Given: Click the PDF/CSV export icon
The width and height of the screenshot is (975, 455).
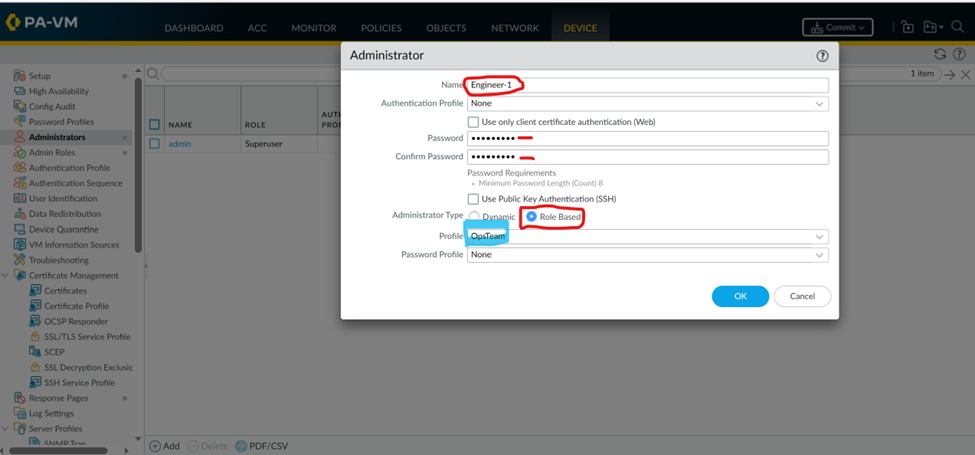Looking at the screenshot, I should (241, 446).
